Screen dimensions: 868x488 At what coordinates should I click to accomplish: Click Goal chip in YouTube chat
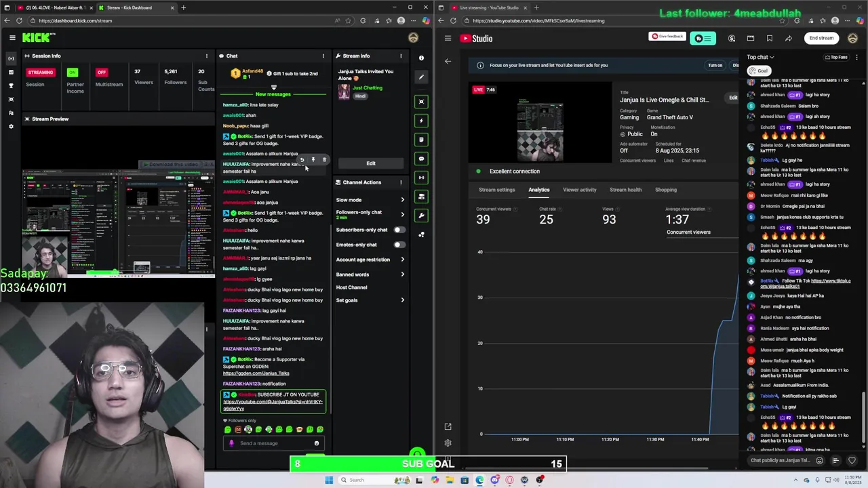[760, 70]
